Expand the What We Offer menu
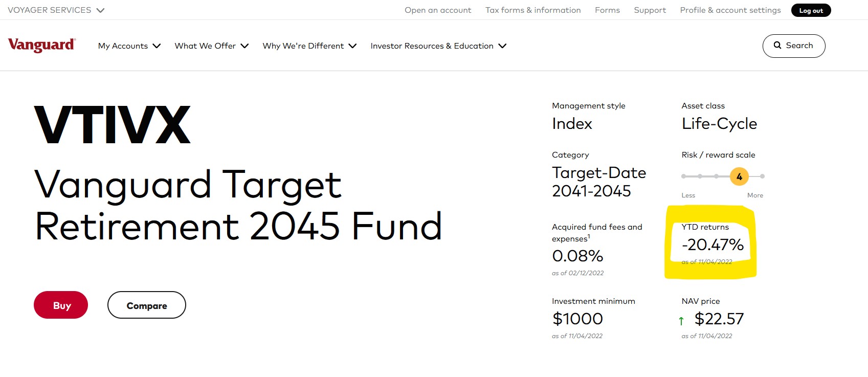 [212, 46]
